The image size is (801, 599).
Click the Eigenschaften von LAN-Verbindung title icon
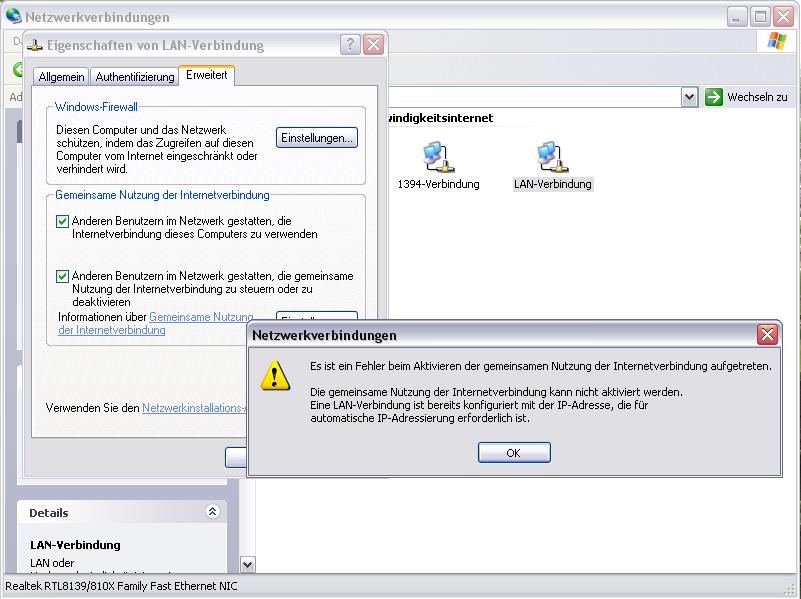click(x=35, y=45)
